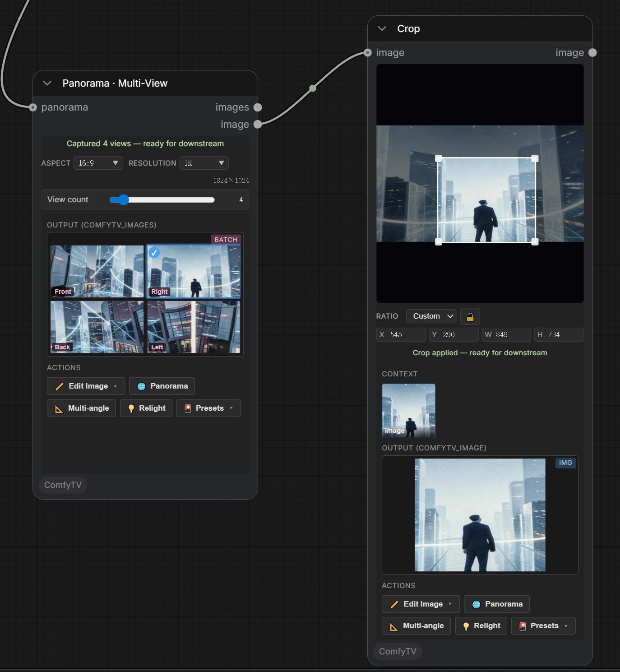Click angle ruler icon in Crop node's Multi-angle

(x=394, y=626)
